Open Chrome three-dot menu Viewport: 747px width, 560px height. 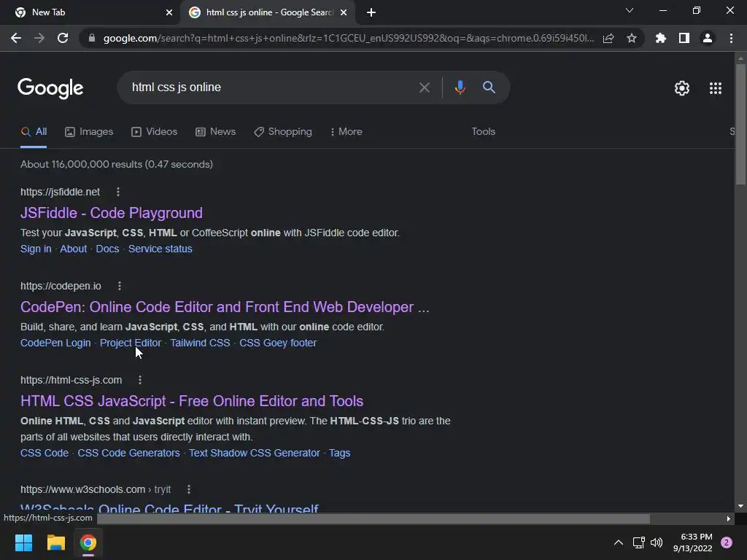point(731,38)
